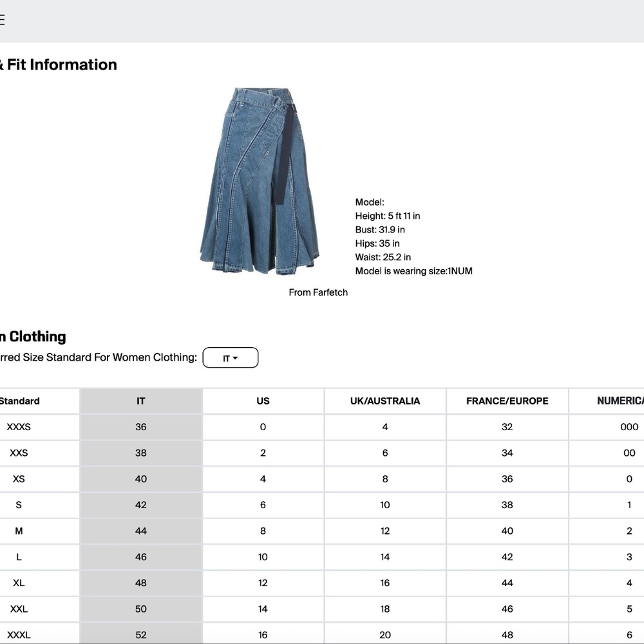Click IT size 36 cell
The width and height of the screenshot is (644, 644).
141,427
